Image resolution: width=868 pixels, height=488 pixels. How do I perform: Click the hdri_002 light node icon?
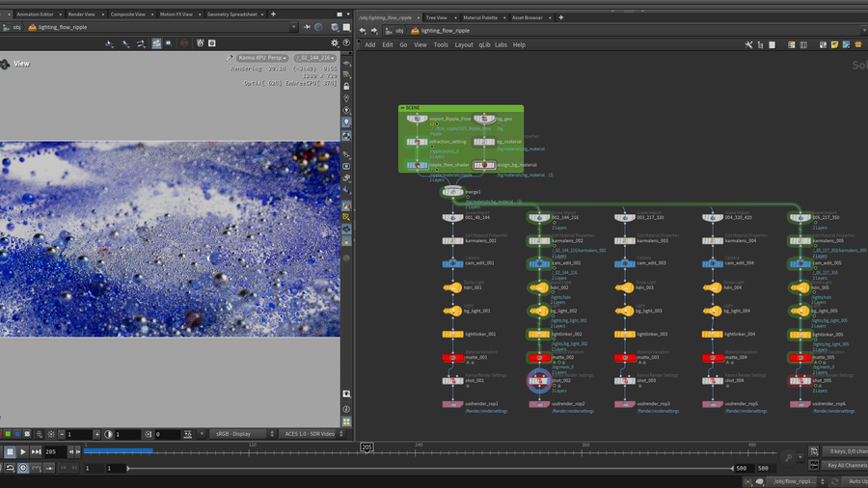point(538,287)
